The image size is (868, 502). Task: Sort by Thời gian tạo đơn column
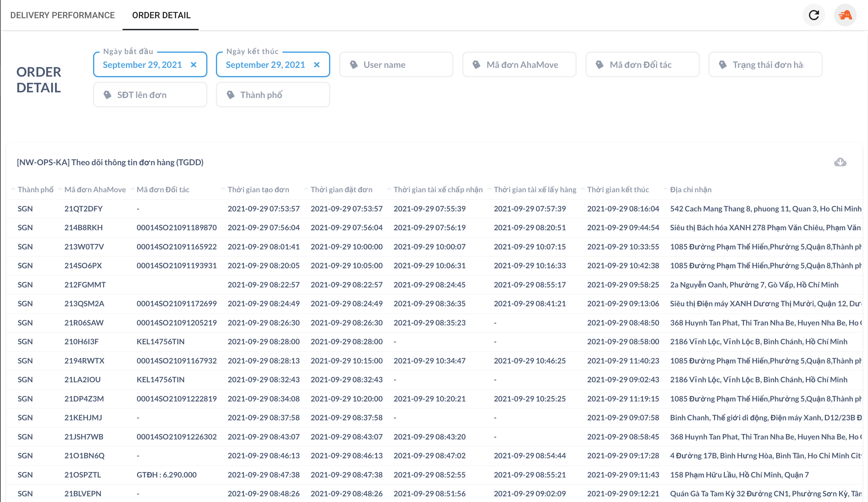258,190
